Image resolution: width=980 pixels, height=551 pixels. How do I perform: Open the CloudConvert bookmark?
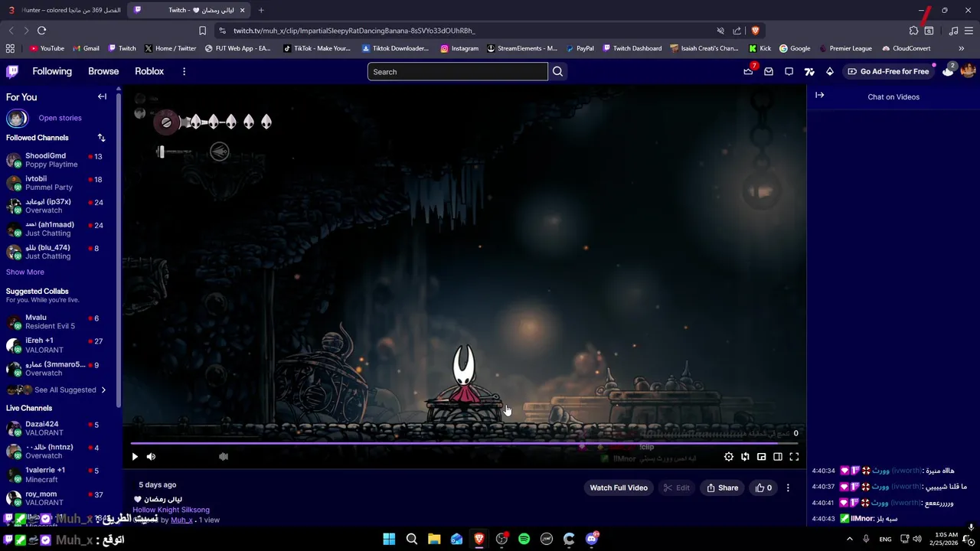[906, 48]
